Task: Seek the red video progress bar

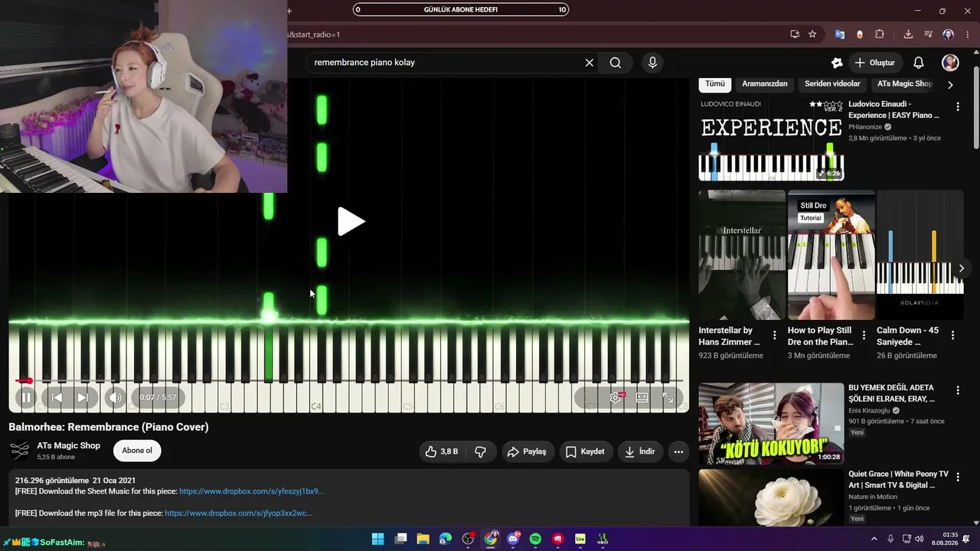Action: 349,380
